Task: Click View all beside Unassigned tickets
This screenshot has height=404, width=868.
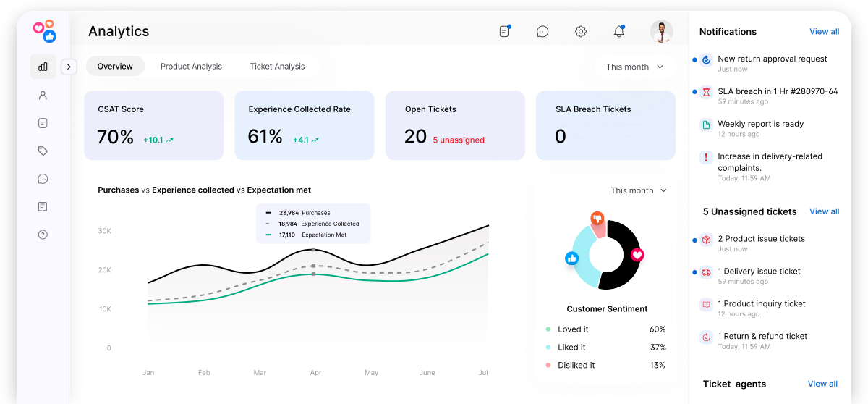Action: click(x=824, y=211)
